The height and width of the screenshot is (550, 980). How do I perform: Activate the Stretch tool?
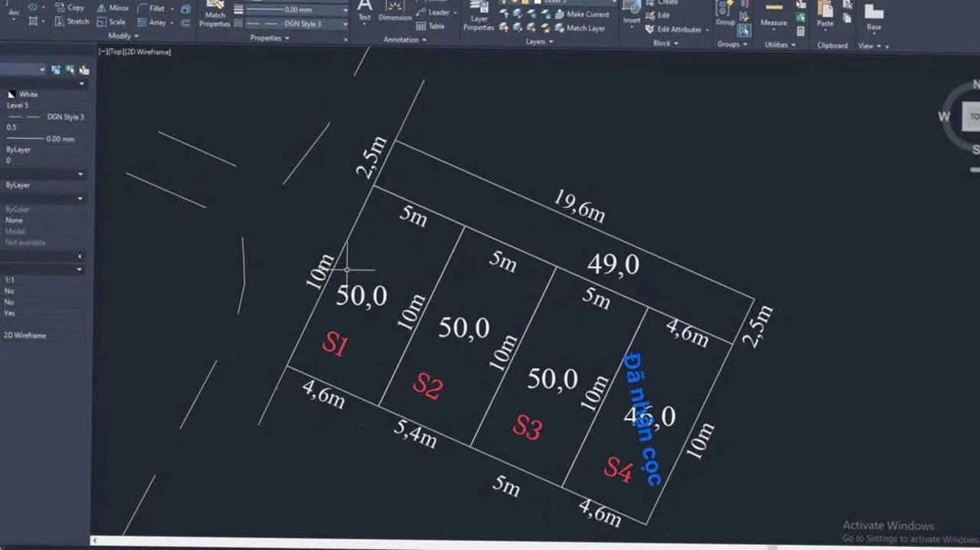coord(72,21)
